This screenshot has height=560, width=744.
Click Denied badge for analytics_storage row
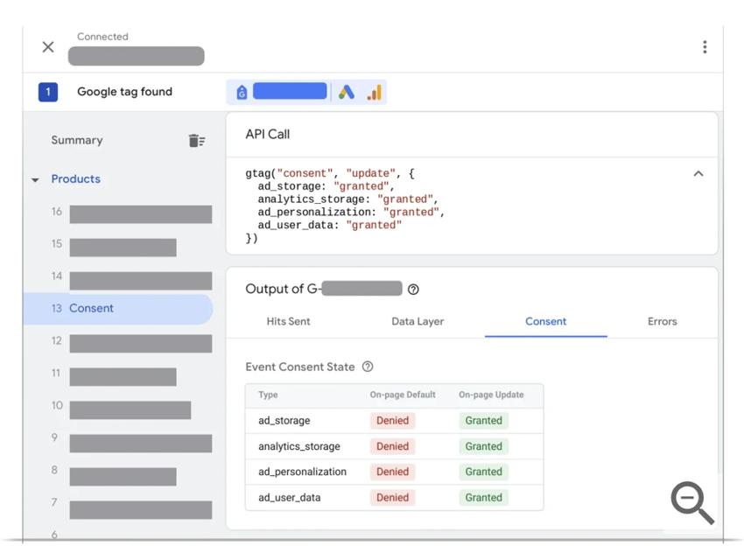(392, 446)
